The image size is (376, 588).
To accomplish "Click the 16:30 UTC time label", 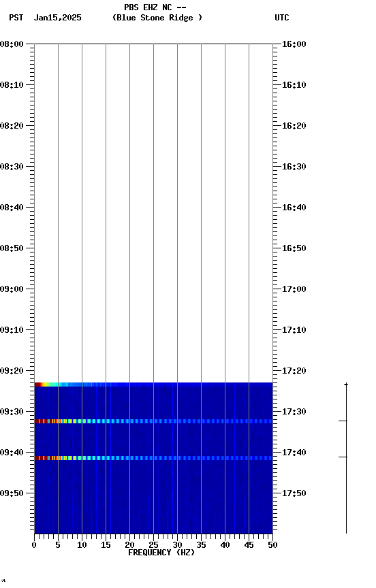I will (x=294, y=167).
